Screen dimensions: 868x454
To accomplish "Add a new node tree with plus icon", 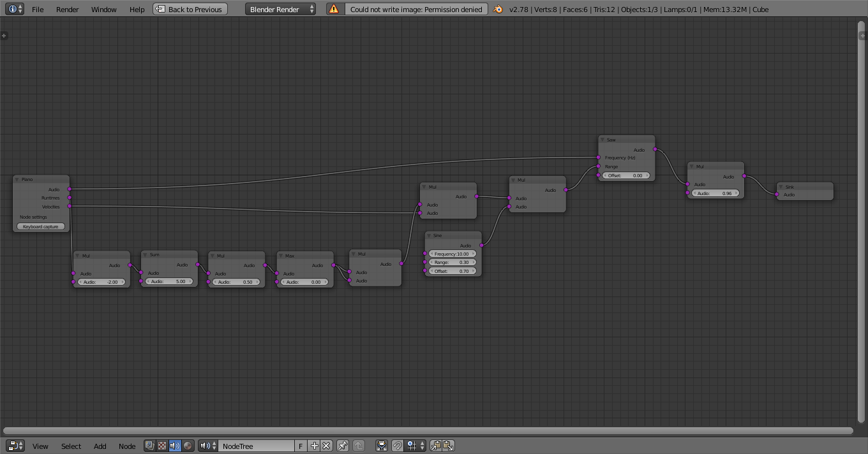I will (314, 446).
